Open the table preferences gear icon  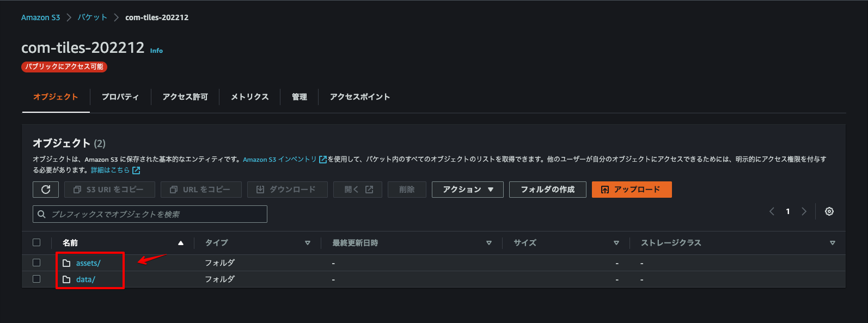pyautogui.click(x=829, y=211)
